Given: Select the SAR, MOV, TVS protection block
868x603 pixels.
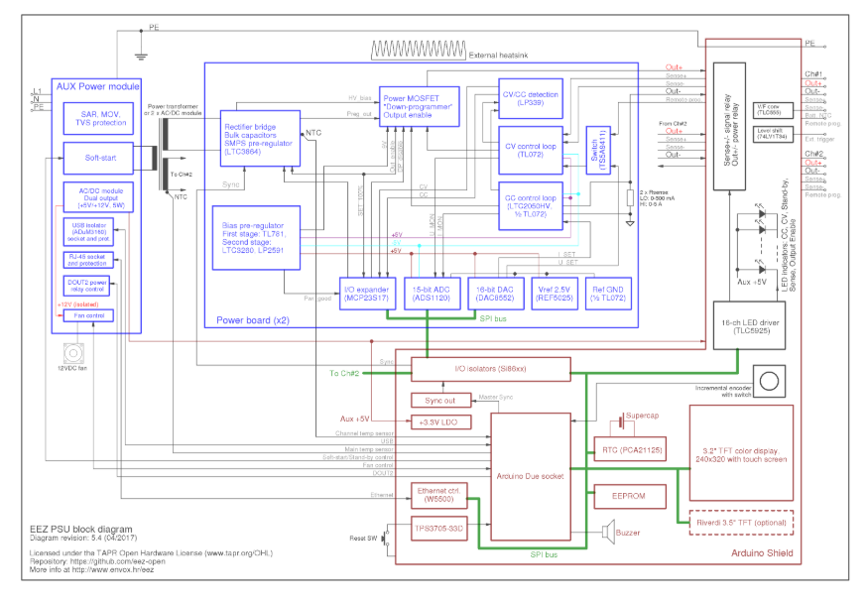Looking at the screenshot, I should tap(98, 118).
